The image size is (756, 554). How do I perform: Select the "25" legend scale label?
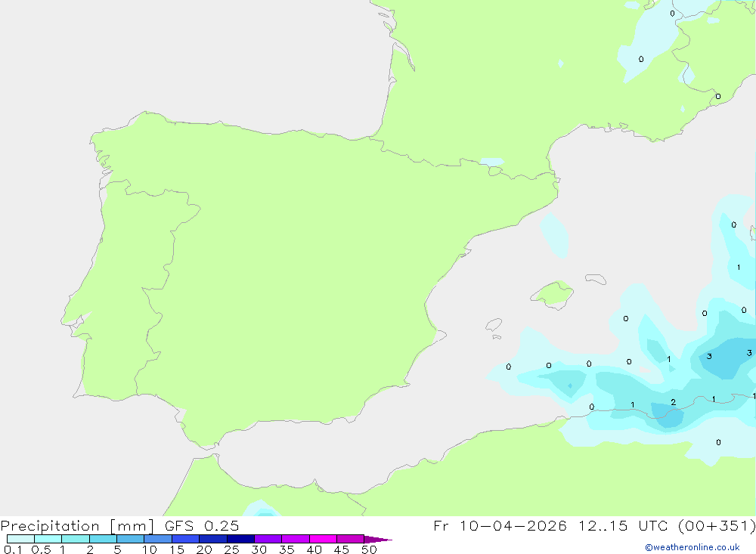point(231,549)
